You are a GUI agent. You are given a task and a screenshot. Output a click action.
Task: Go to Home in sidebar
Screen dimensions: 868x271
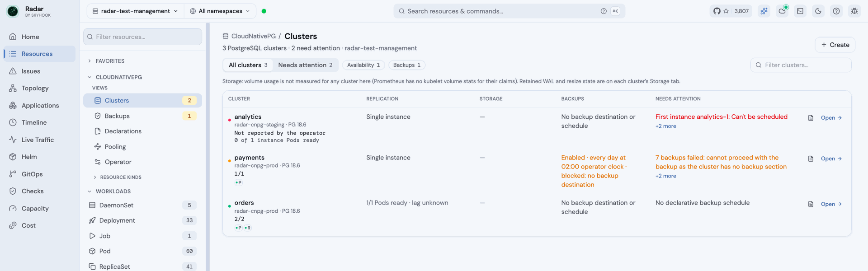(x=39, y=37)
